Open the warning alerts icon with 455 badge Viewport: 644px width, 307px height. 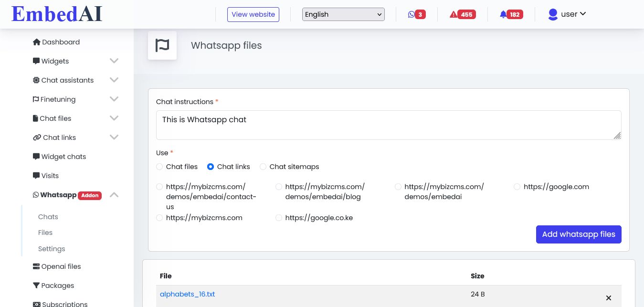coord(453,14)
